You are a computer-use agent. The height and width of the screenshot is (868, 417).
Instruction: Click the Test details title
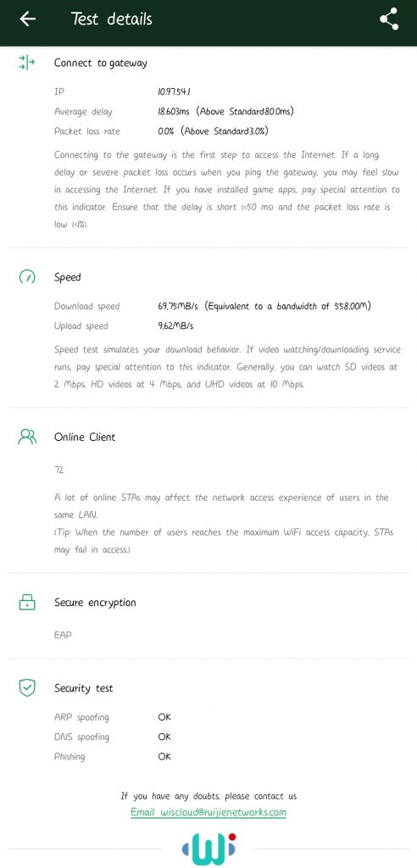click(111, 19)
